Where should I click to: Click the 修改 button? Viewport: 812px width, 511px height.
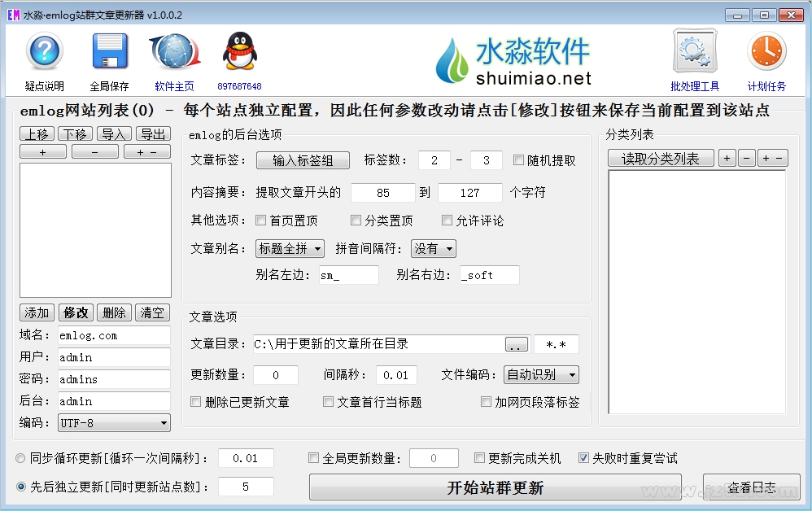[76, 312]
